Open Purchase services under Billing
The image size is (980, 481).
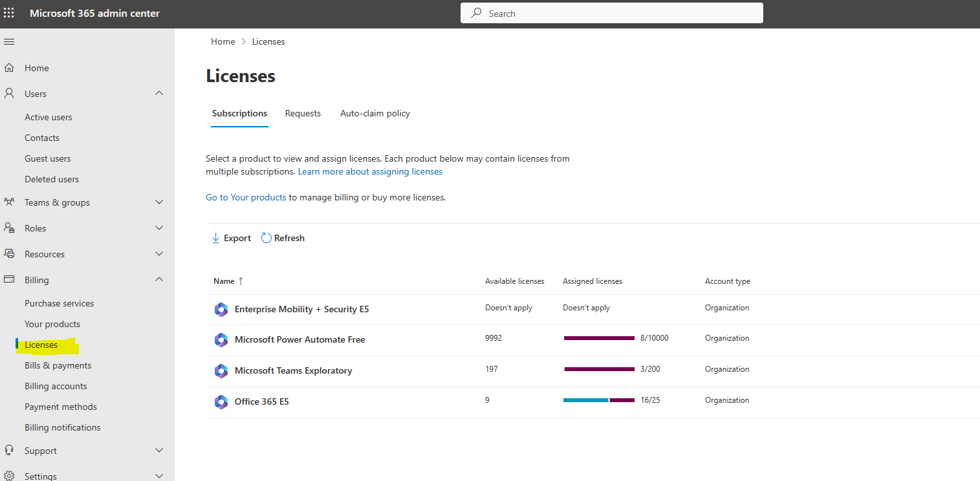[60, 303]
